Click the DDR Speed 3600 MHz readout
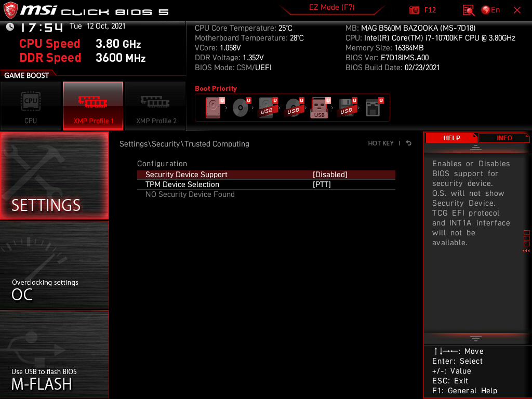 [x=83, y=58]
